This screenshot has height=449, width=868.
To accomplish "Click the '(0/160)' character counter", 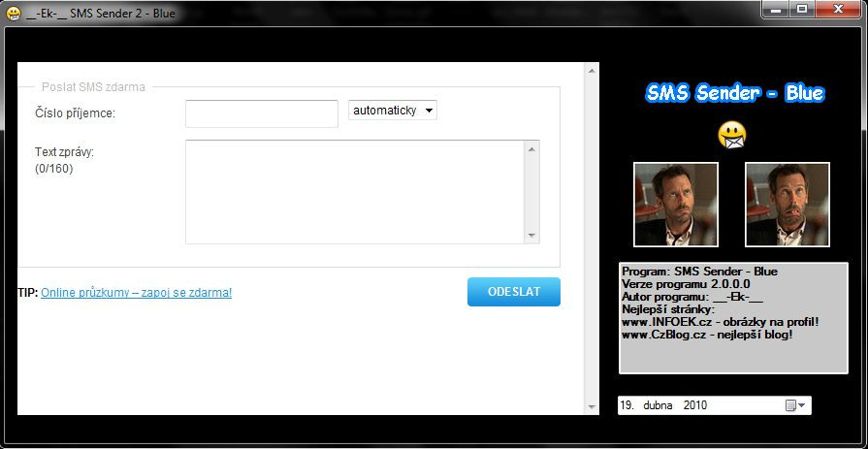I will (53, 169).
